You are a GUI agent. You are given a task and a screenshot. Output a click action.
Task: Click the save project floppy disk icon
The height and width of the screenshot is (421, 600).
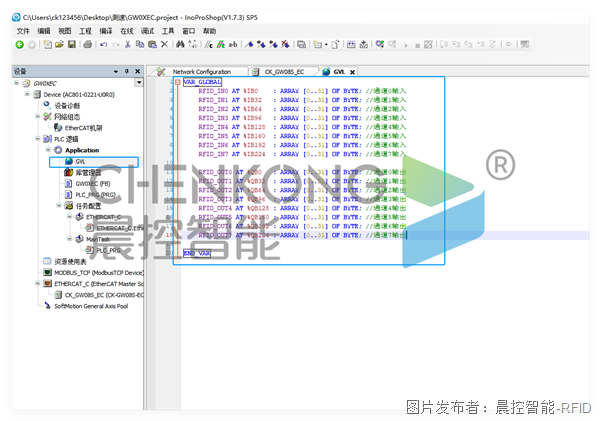click(x=72, y=44)
